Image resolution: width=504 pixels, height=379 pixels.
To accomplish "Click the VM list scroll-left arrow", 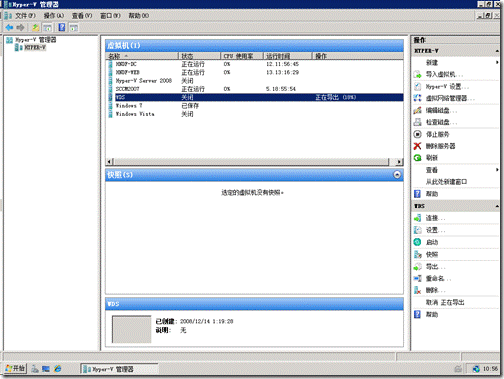I will click(x=109, y=162).
